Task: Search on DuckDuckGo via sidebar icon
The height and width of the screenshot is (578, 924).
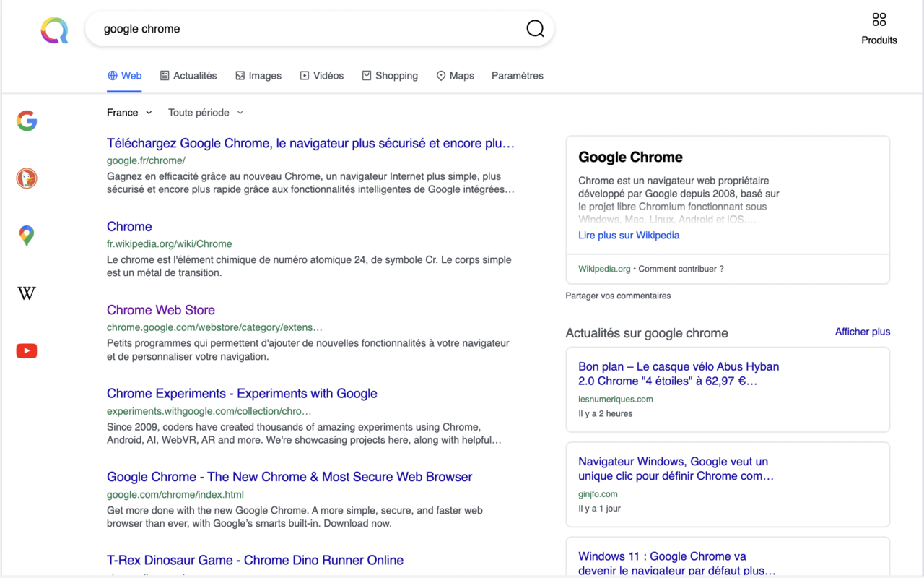Action: [27, 178]
